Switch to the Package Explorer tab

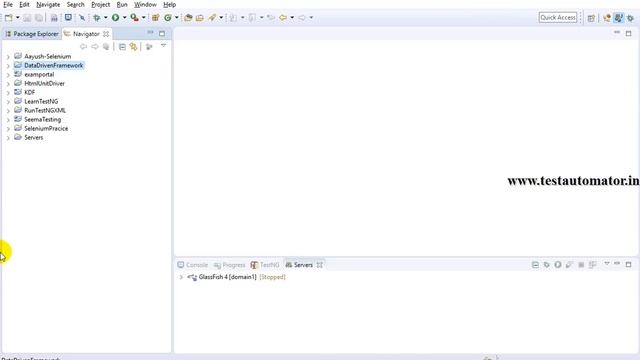click(32, 34)
